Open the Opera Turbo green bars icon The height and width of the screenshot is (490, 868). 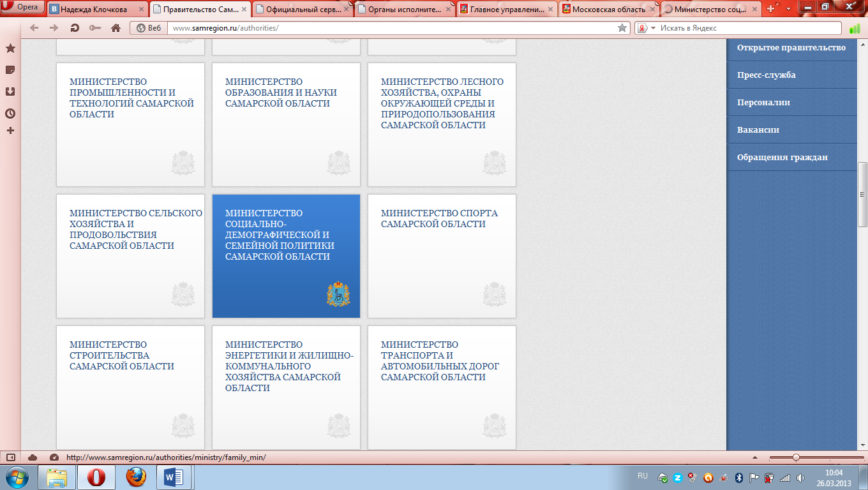[855, 28]
